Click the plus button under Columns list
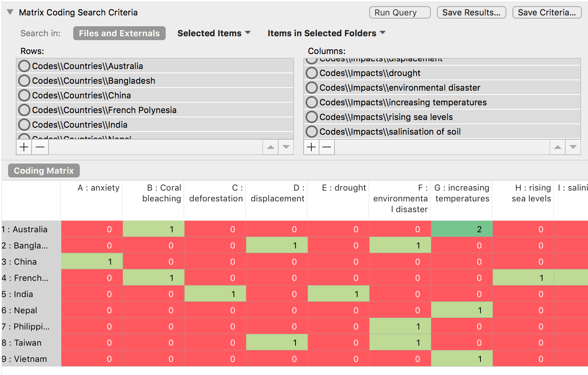The image size is (588, 375). (x=311, y=147)
